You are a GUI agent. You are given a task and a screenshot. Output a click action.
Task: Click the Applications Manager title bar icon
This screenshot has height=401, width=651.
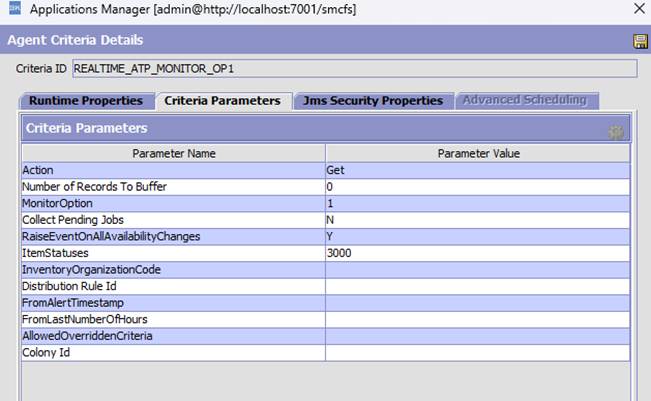tap(11, 9)
